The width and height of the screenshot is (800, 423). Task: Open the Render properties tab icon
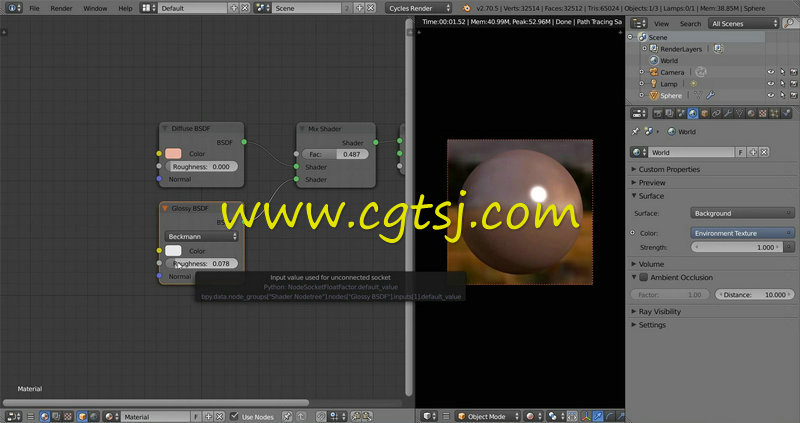pyautogui.click(x=658, y=114)
